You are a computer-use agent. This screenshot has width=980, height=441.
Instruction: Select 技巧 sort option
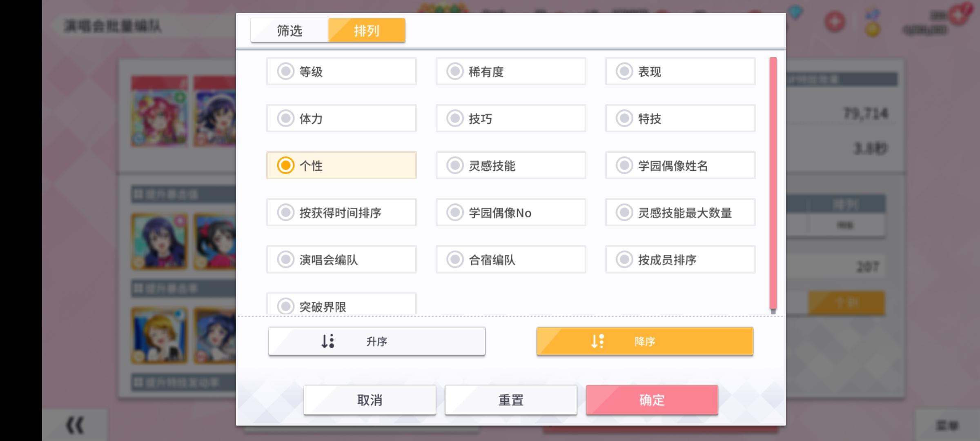(511, 118)
